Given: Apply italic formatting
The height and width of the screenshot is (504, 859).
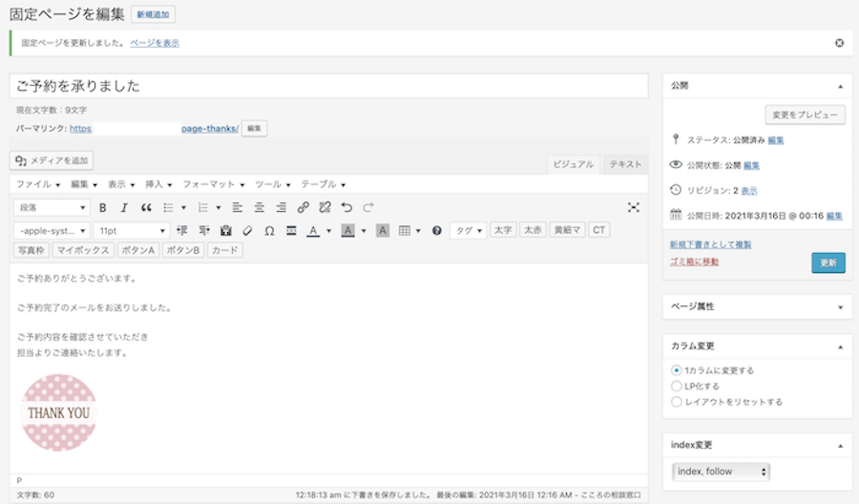Looking at the screenshot, I should [124, 208].
